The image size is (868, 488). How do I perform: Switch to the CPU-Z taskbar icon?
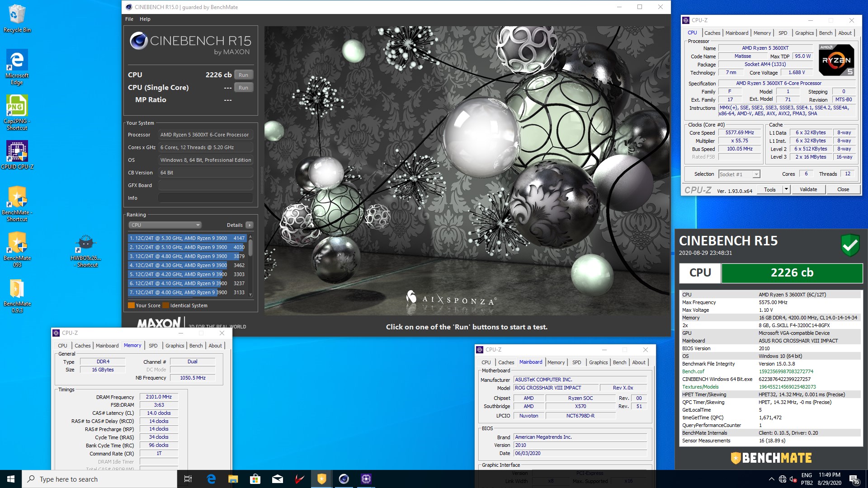click(366, 479)
